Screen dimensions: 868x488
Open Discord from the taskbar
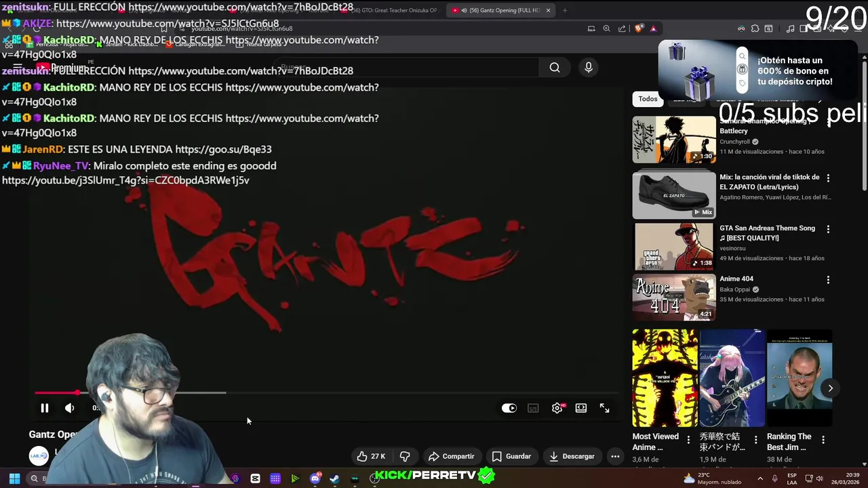[315, 479]
